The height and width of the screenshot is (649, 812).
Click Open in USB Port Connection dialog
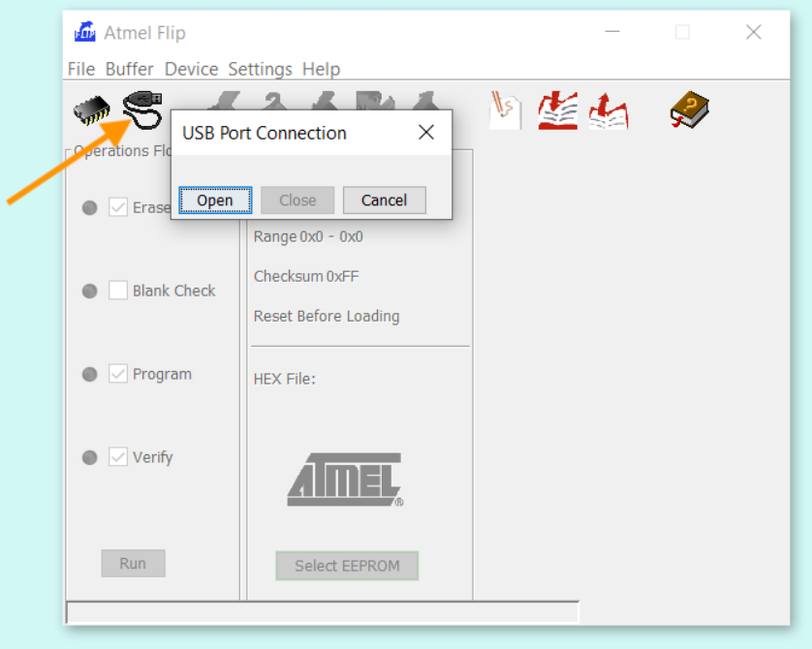pyautogui.click(x=215, y=201)
